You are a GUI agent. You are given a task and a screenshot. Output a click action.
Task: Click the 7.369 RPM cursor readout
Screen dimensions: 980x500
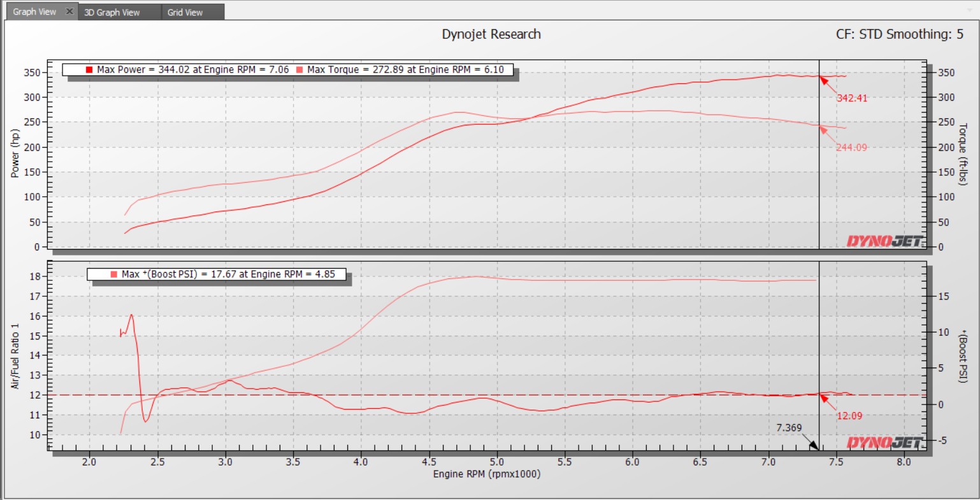(789, 428)
